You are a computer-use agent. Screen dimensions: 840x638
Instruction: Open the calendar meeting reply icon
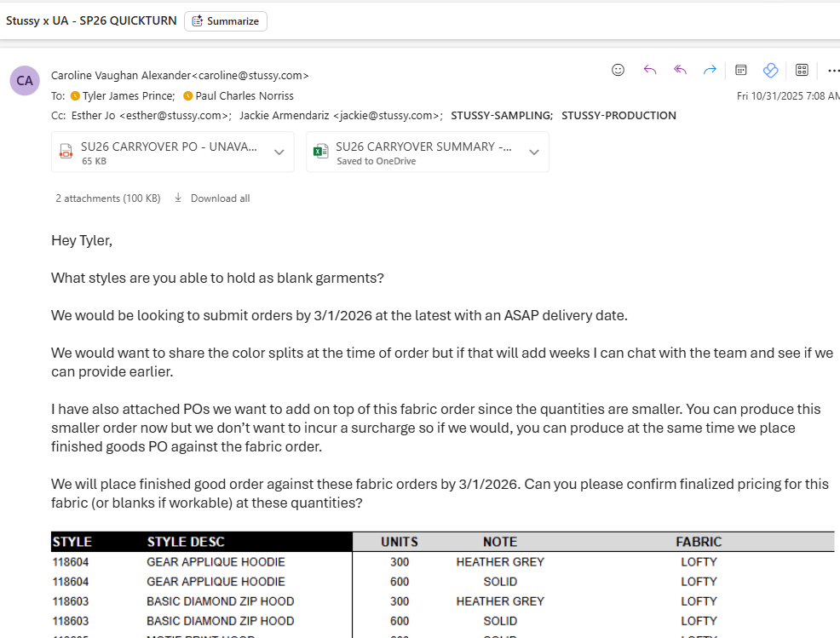[x=741, y=70]
